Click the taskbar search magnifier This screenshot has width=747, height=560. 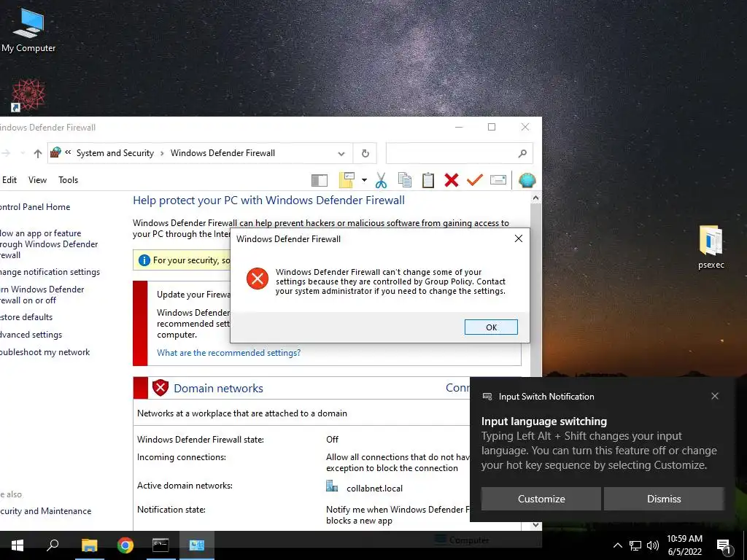(x=53, y=545)
